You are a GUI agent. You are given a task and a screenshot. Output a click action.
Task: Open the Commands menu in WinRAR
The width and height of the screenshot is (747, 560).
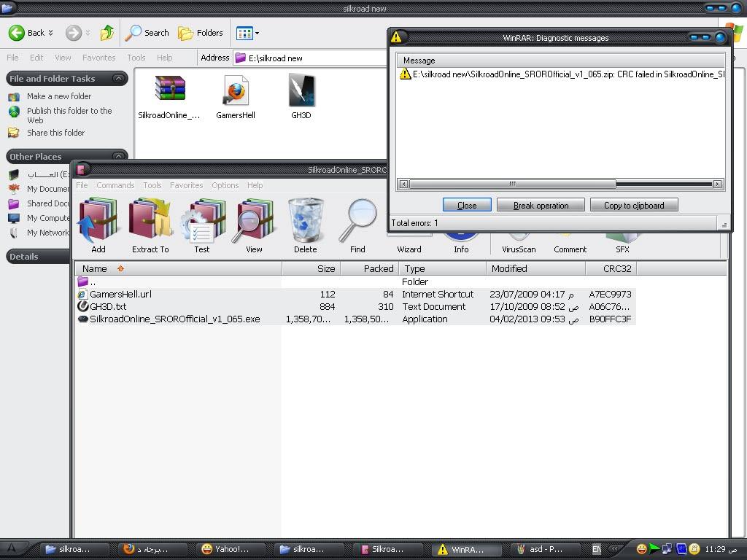click(115, 185)
